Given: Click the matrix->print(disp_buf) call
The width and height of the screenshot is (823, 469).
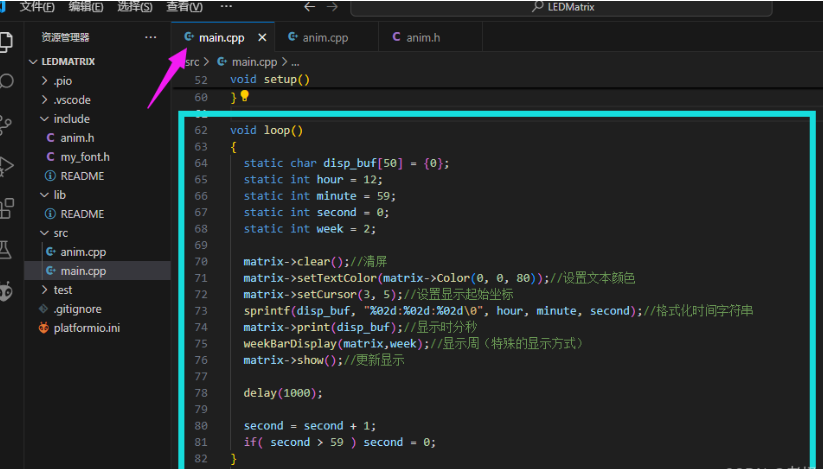Looking at the screenshot, I should coord(323,327).
